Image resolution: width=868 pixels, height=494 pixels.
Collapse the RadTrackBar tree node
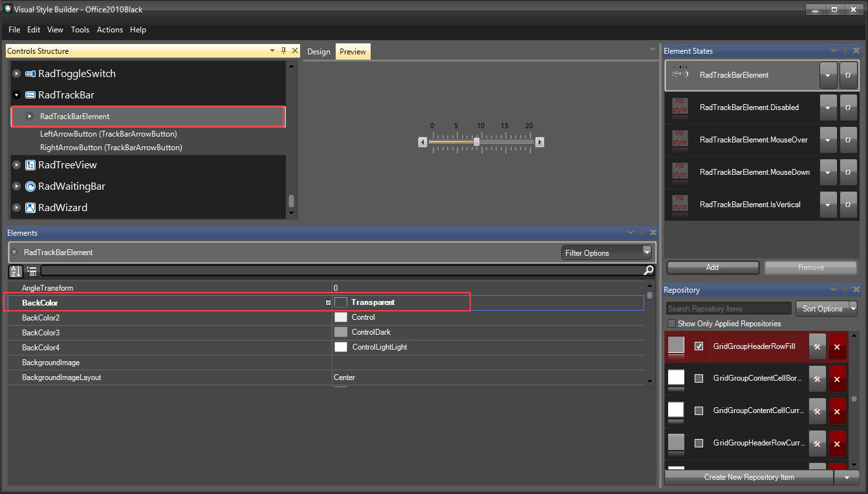click(x=17, y=95)
